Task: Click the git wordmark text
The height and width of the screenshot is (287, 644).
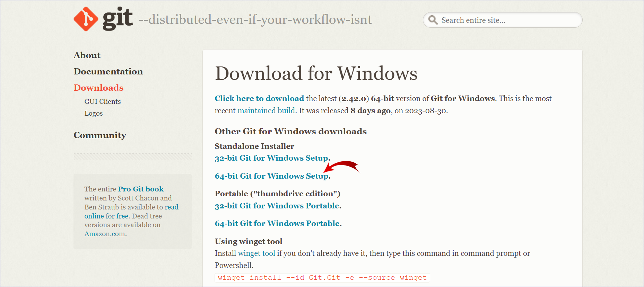Action: [118, 19]
